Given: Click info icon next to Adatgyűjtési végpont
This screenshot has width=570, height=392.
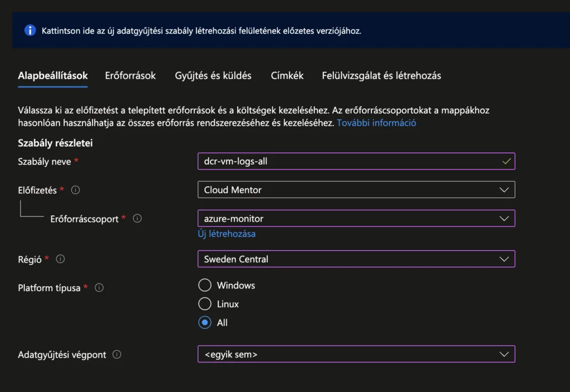Looking at the screenshot, I should 117,355.
